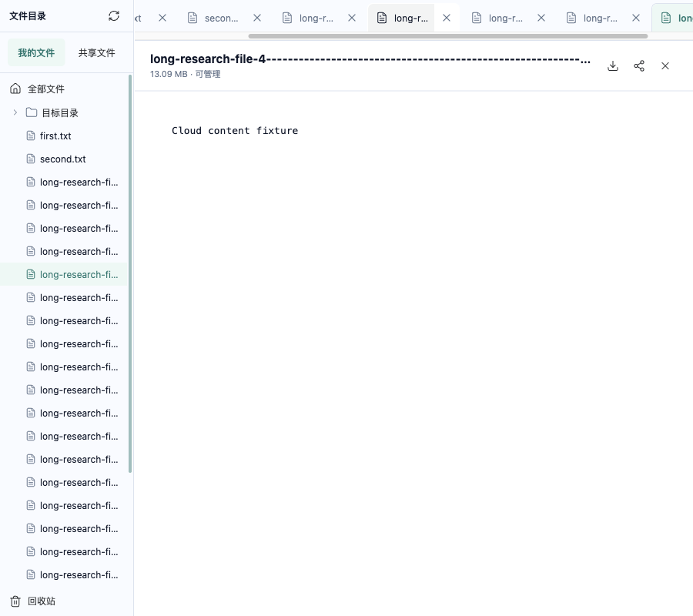
Task: Click the folder icon of 目标目录
Action: point(32,112)
